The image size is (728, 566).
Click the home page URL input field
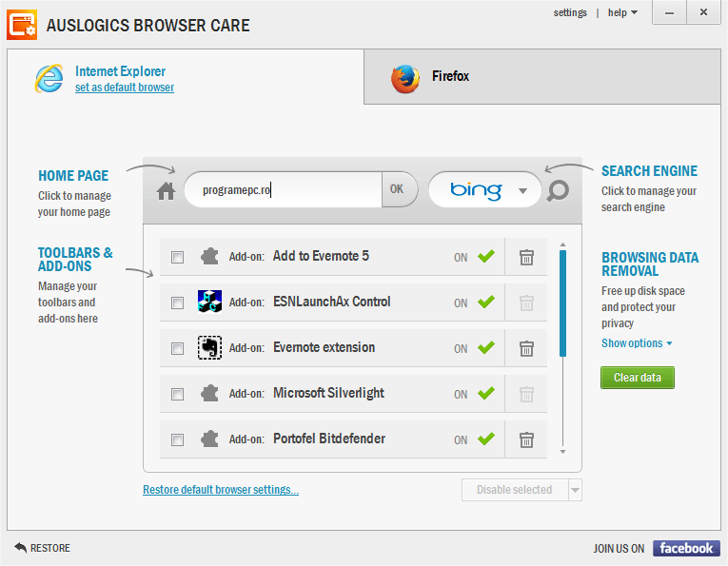[284, 189]
